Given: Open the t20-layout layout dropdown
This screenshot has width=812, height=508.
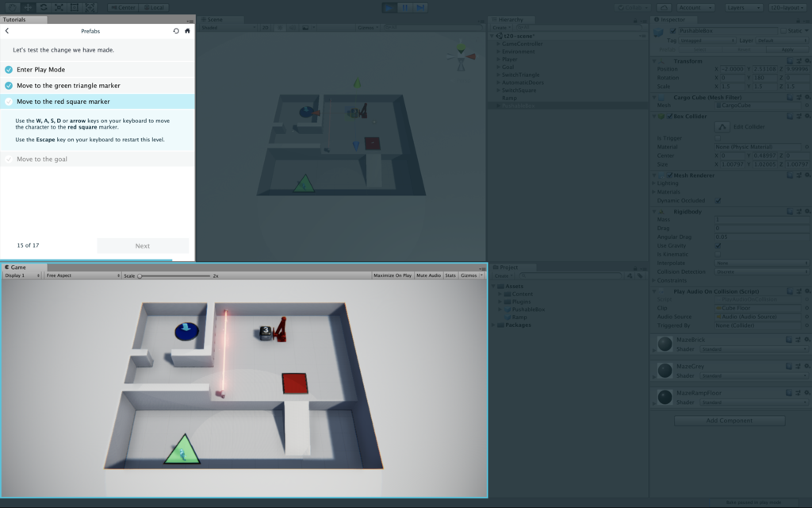Looking at the screenshot, I should pyautogui.click(x=787, y=7).
